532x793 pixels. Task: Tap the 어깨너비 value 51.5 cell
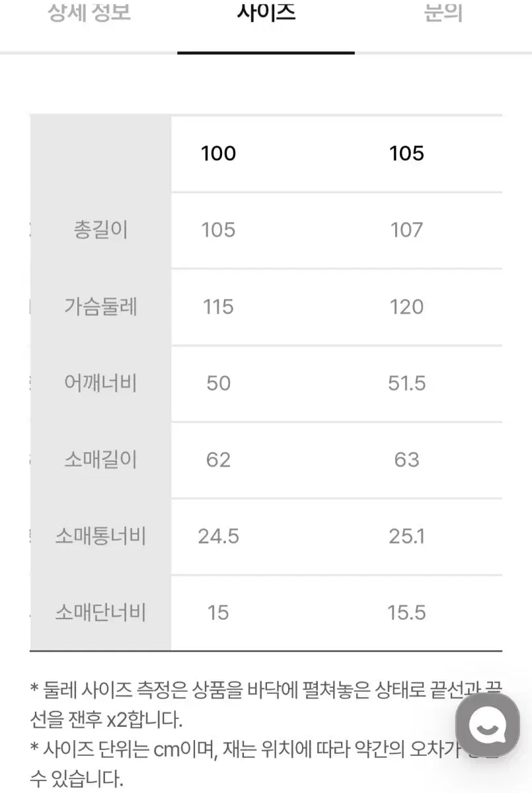click(406, 383)
